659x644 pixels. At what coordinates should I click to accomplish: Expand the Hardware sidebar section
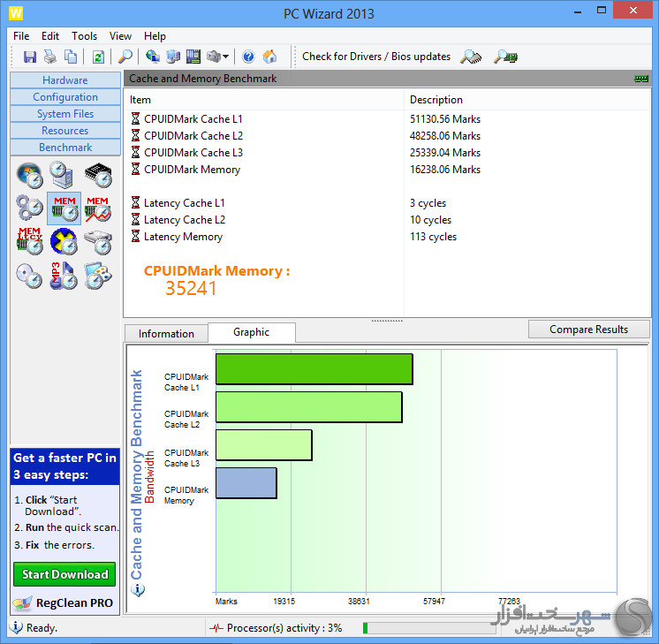point(65,80)
